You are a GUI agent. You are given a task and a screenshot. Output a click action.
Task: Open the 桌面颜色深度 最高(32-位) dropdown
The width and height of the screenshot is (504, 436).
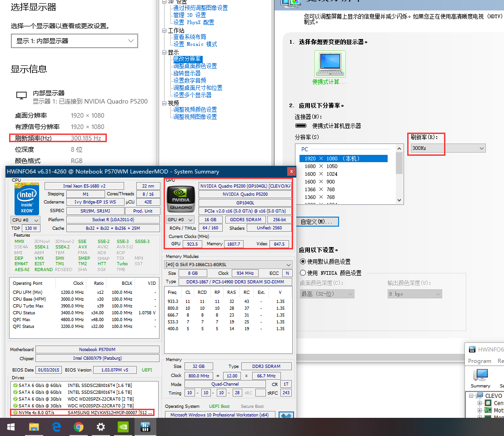(327, 294)
